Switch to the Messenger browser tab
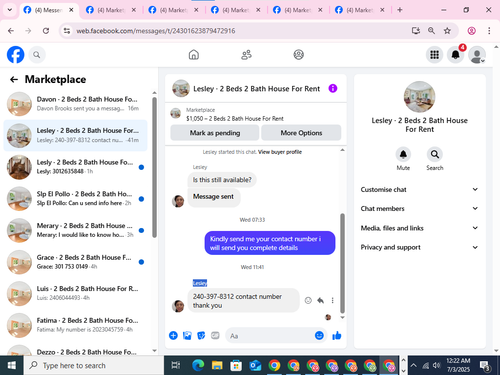 [49, 10]
